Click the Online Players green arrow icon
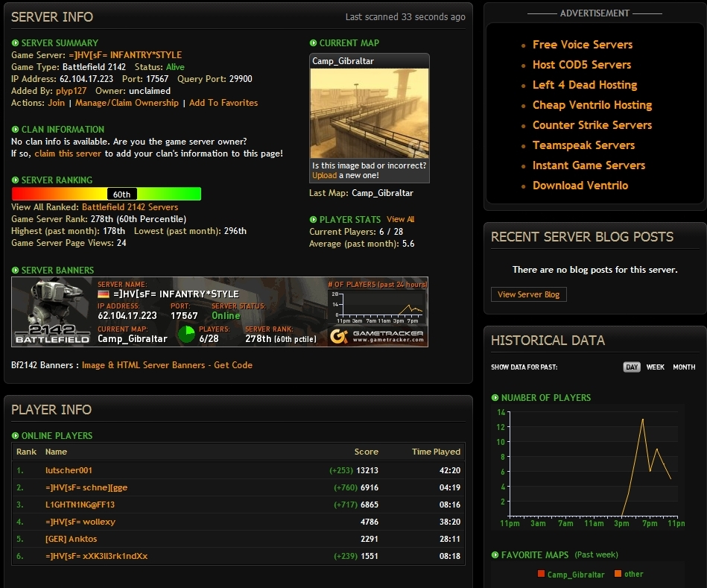Viewport: 707px width, 588px height. point(16,436)
